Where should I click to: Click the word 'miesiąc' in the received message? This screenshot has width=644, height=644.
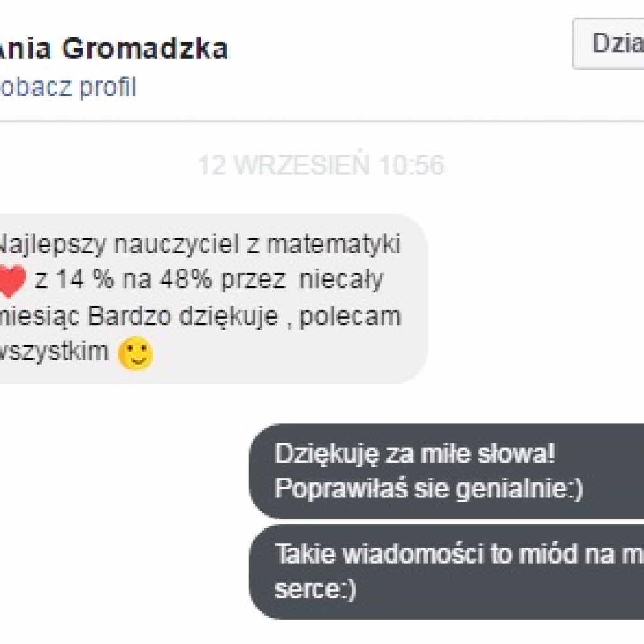pyautogui.click(x=40, y=317)
